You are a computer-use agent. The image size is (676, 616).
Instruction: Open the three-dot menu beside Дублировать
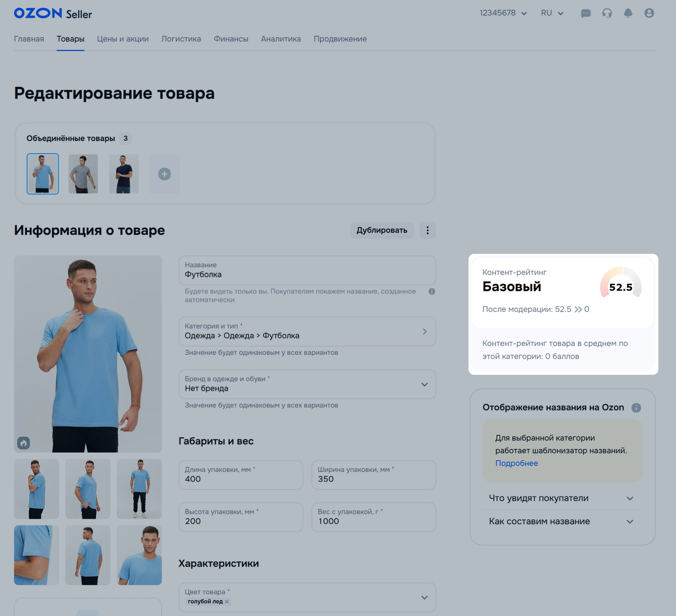point(427,230)
